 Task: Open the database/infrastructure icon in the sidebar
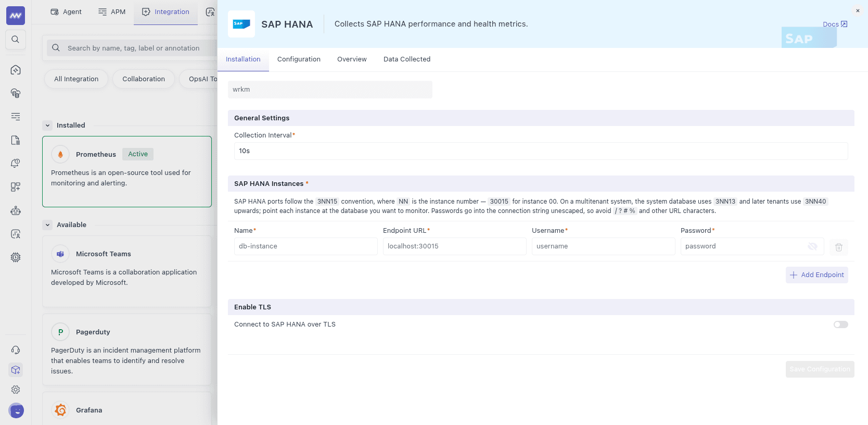(x=16, y=93)
